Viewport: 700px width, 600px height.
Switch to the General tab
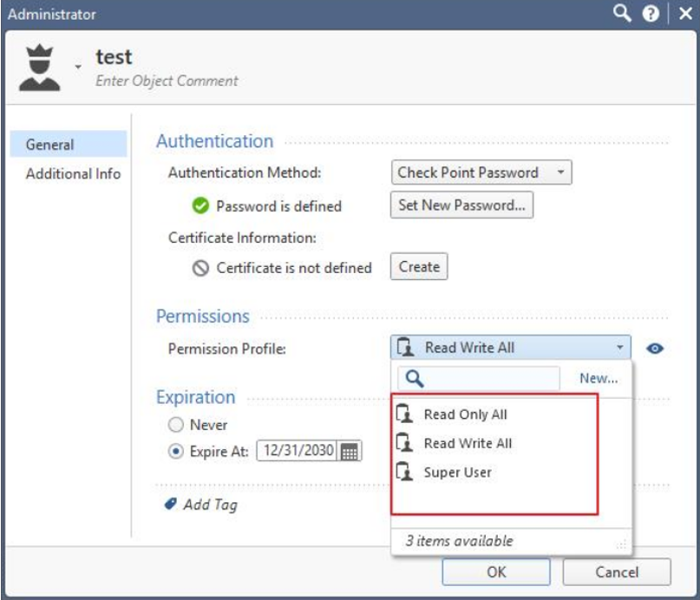click(50, 145)
